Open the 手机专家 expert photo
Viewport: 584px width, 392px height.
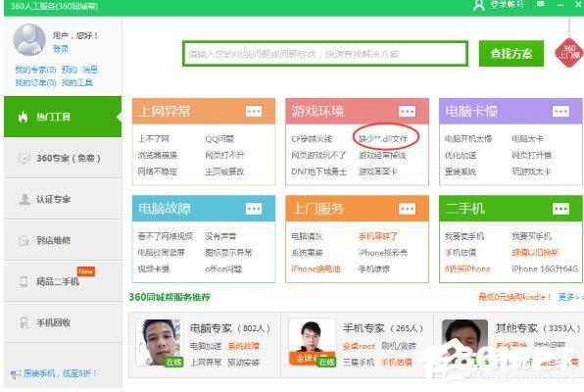click(x=312, y=342)
